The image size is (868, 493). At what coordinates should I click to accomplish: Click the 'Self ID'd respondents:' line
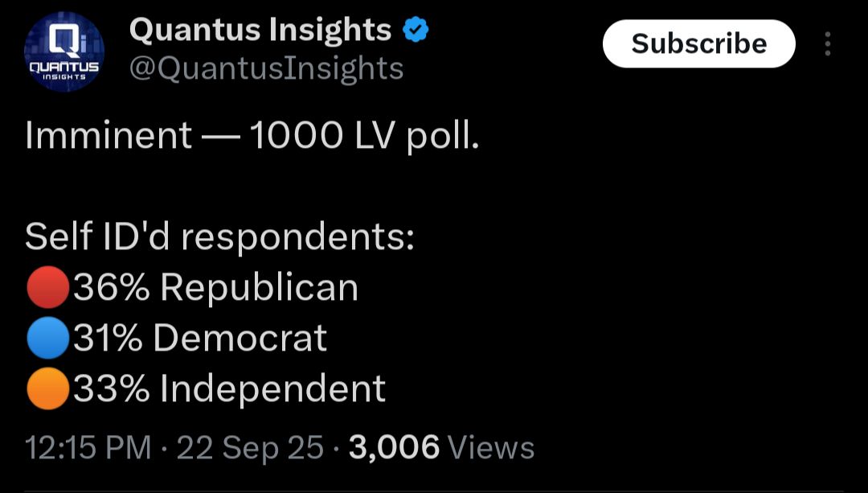tap(219, 238)
